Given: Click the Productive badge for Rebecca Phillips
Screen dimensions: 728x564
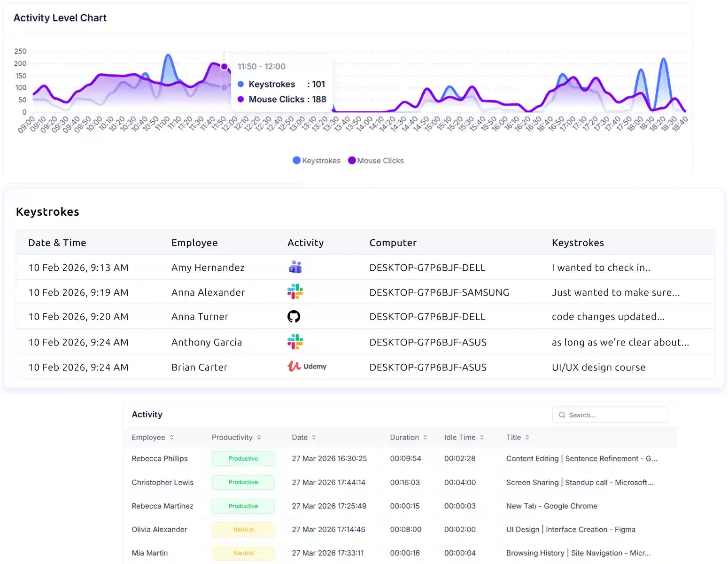Looking at the screenshot, I should click(243, 459).
